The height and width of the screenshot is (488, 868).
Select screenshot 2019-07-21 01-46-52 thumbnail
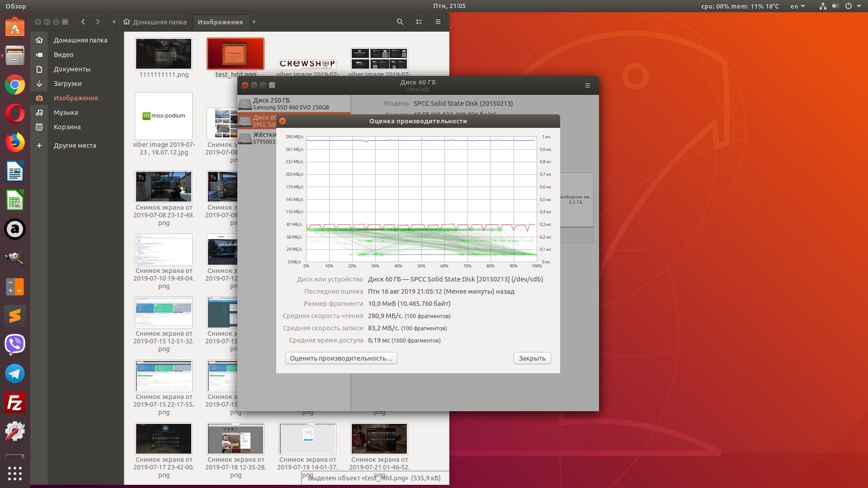pyautogui.click(x=379, y=438)
